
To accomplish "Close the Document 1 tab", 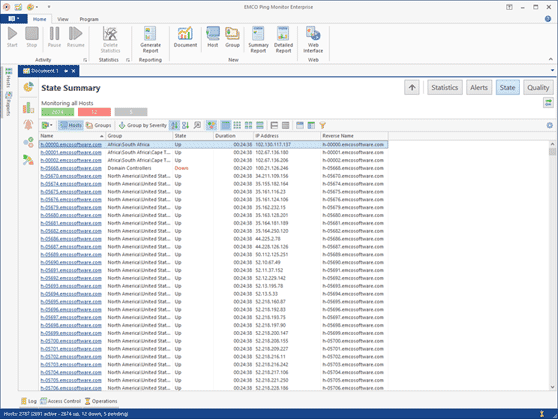I will 73,71.
